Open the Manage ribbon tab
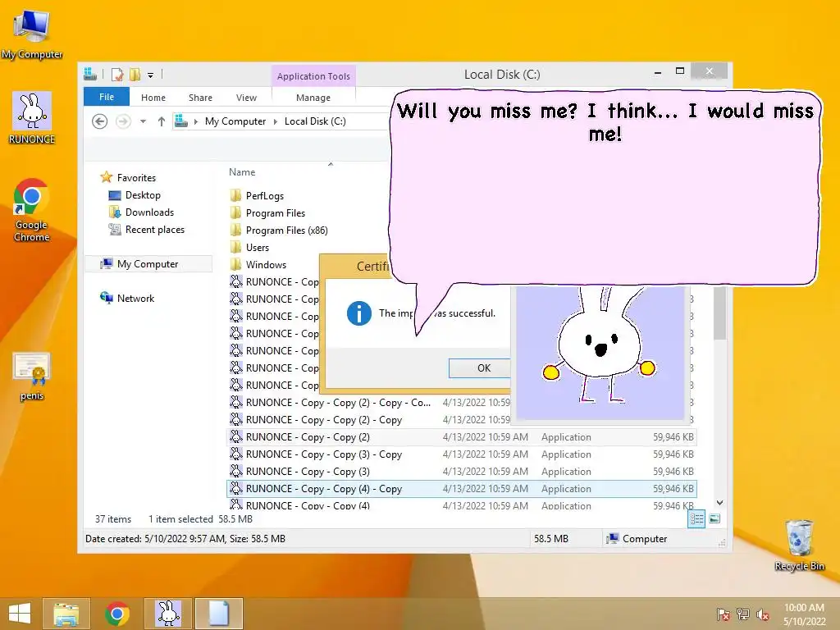This screenshot has height=630, width=840. point(313,98)
